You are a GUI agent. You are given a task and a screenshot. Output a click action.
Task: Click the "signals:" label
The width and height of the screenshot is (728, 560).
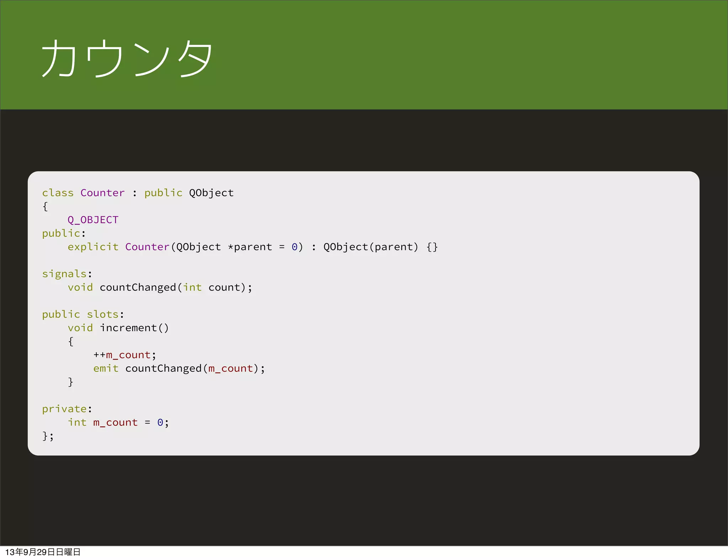tap(67, 274)
